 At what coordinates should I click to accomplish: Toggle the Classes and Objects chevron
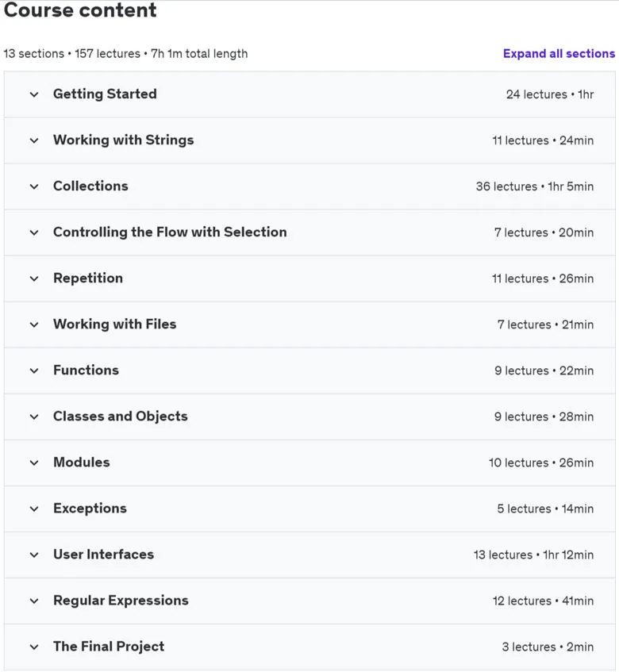(34, 417)
